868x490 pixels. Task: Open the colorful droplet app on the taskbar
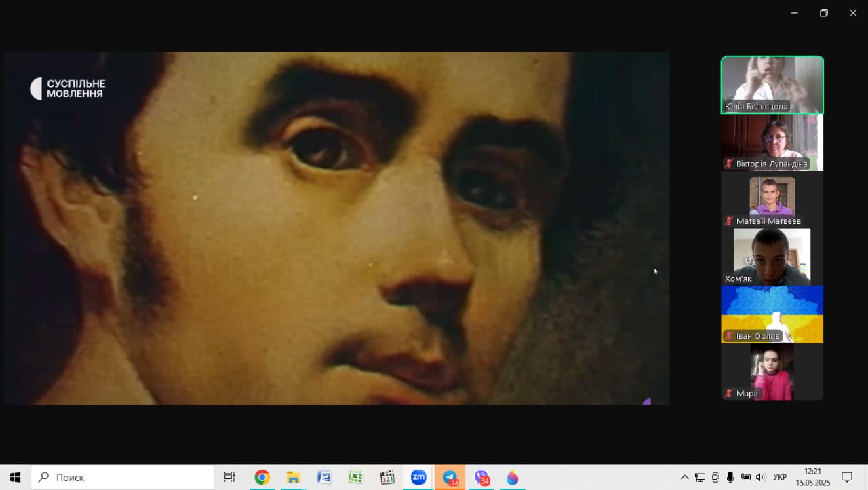(x=513, y=477)
